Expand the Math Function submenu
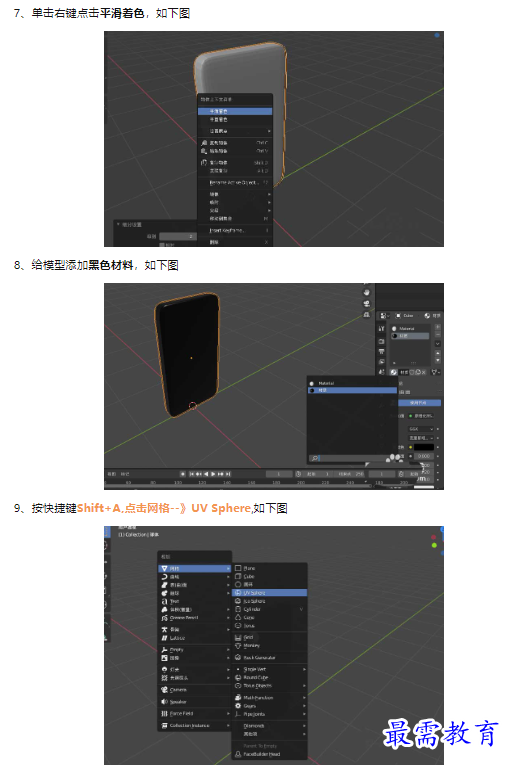The image size is (507, 765). pyautogui.click(x=270, y=698)
